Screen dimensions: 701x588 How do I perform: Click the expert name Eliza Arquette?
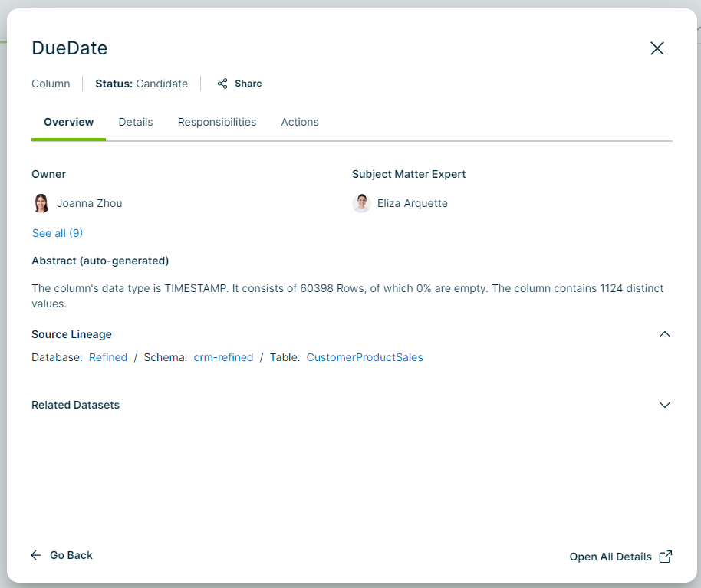(413, 203)
